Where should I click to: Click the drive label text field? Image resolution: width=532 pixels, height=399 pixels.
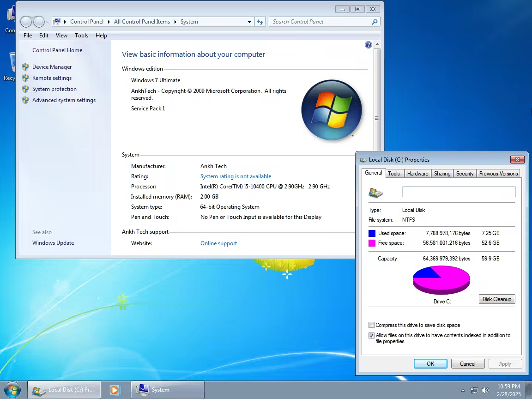coord(459,192)
